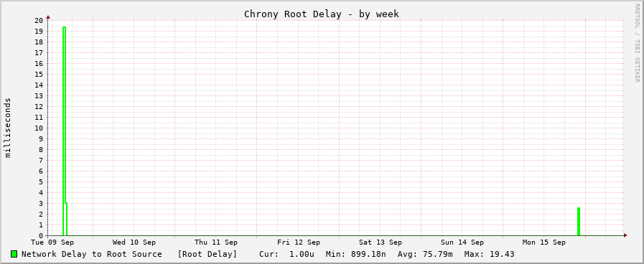The height and width of the screenshot is (264, 644).
Task: Click the 'Mon 15 Sep' x-axis label
Action: pyautogui.click(x=544, y=242)
